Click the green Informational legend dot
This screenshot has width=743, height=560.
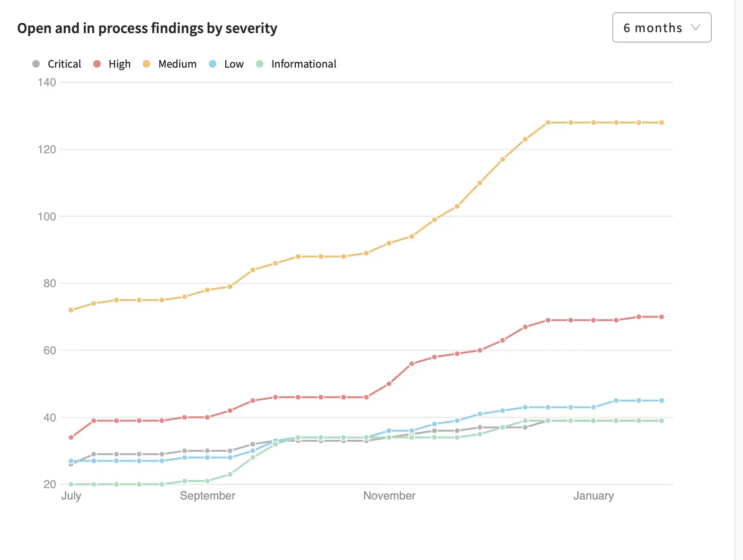[259, 64]
